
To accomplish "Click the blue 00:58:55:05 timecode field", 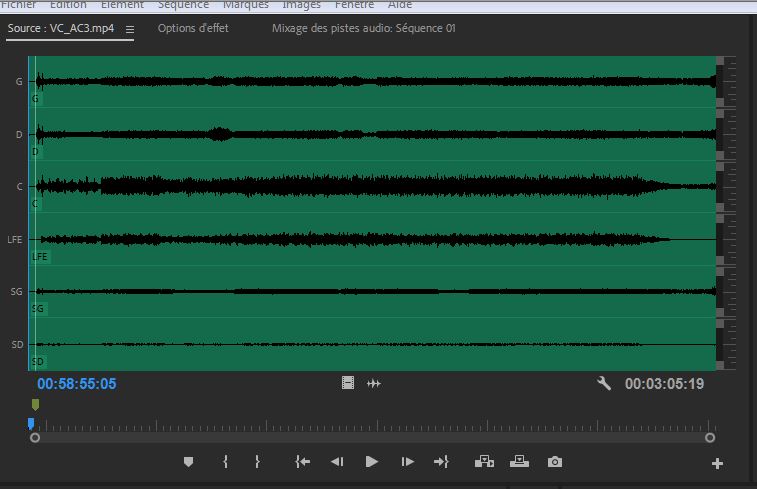I will coord(77,384).
